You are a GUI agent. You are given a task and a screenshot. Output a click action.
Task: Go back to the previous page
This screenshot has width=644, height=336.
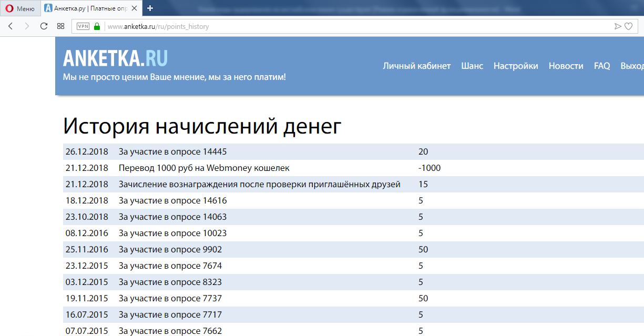click(11, 26)
